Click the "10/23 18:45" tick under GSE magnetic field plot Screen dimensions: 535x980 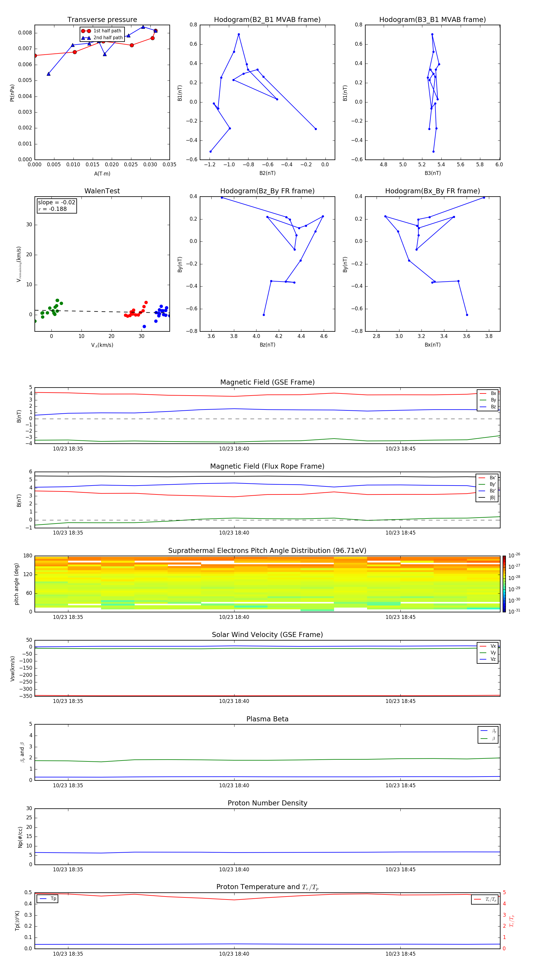point(400,448)
